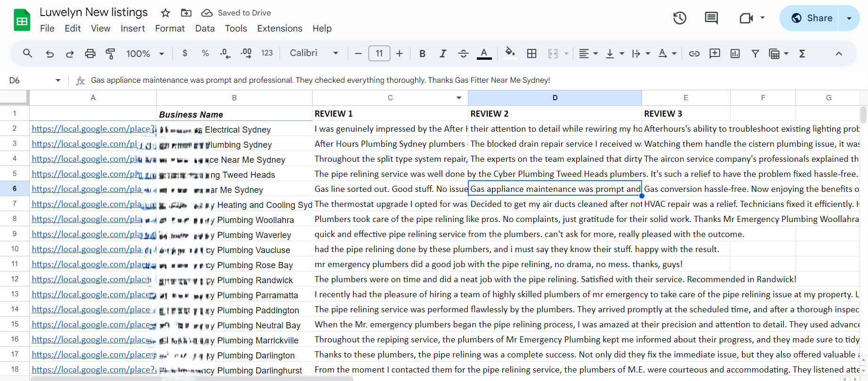Format as currency with dollar icon
The image size is (868, 381).
(x=185, y=54)
